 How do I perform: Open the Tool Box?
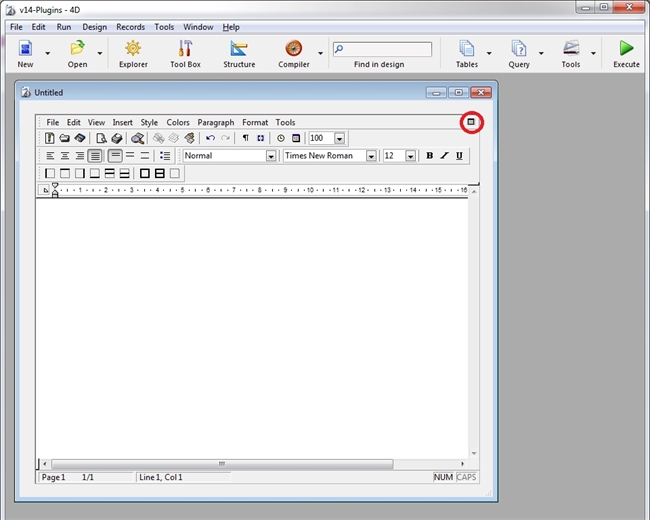point(185,53)
